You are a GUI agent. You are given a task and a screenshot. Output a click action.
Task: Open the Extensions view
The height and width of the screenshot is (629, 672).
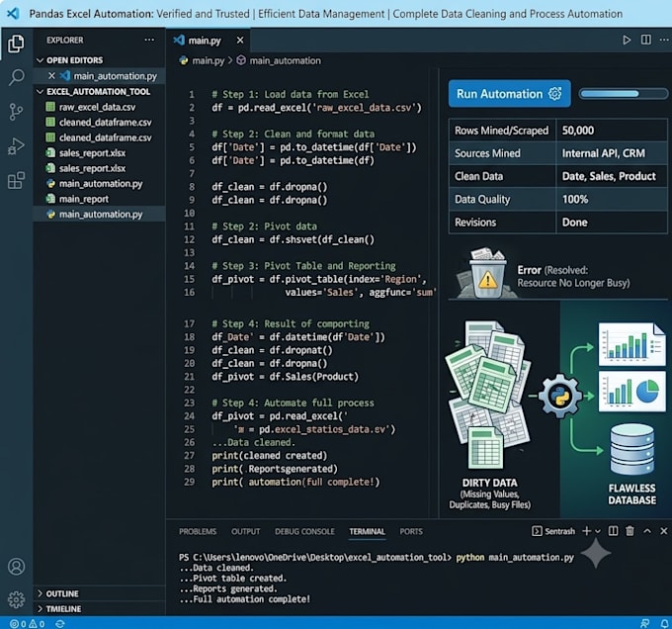(x=16, y=181)
